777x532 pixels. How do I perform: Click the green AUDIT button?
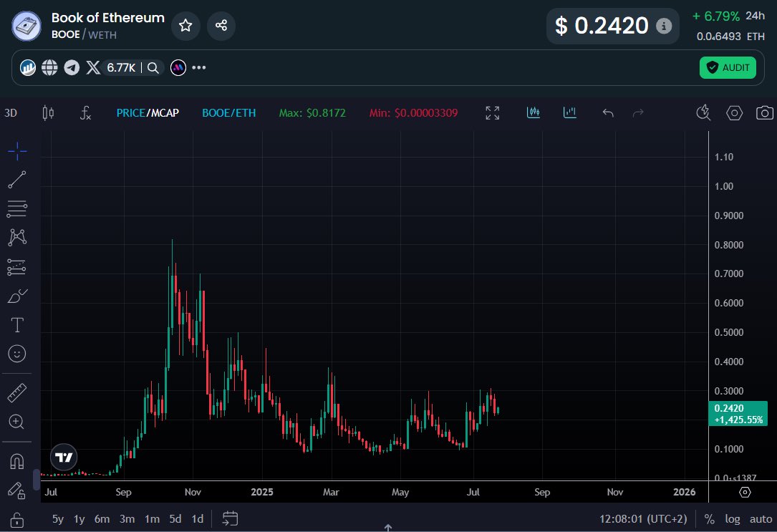click(x=728, y=67)
